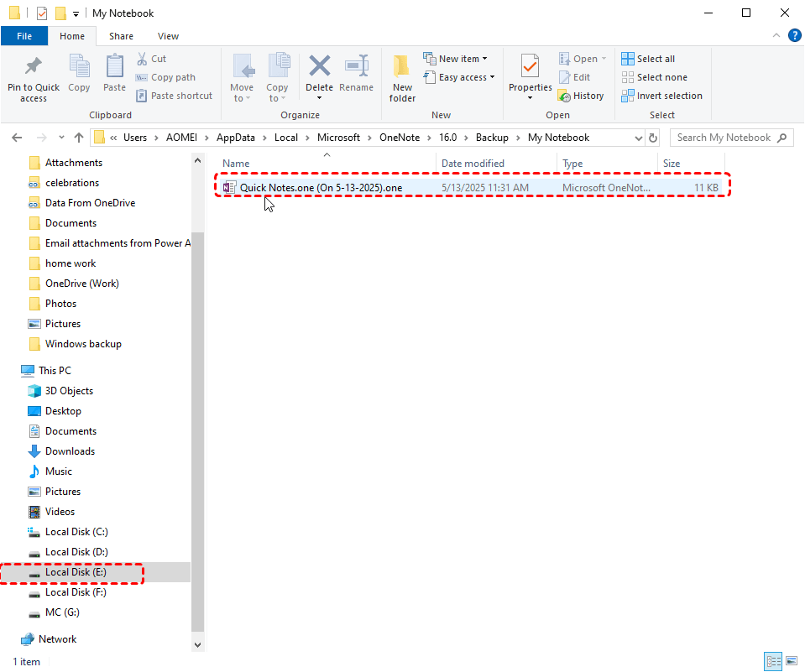The width and height of the screenshot is (805, 672).
Task: Open Properties for selected file
Action: pyautogui.click(x=531, y=77)
